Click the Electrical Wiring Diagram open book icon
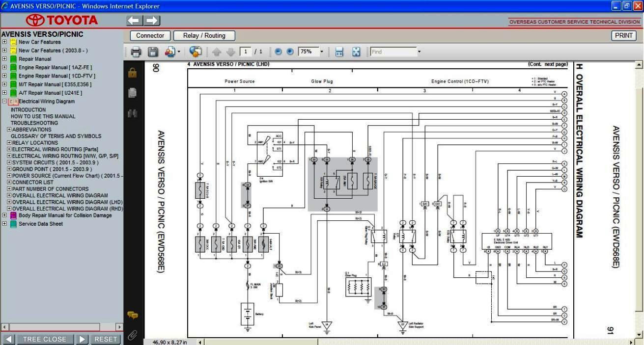 pos(13,102)
